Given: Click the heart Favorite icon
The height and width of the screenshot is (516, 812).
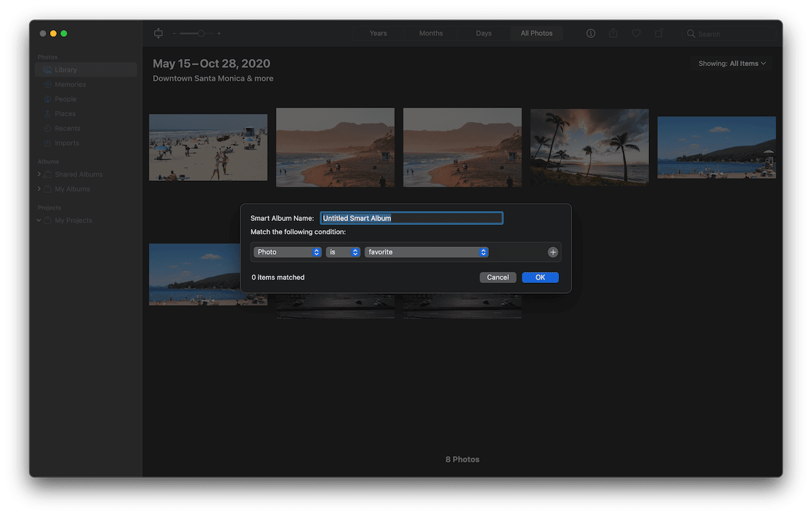Looking at the screenshot, I should click(636, 33).
